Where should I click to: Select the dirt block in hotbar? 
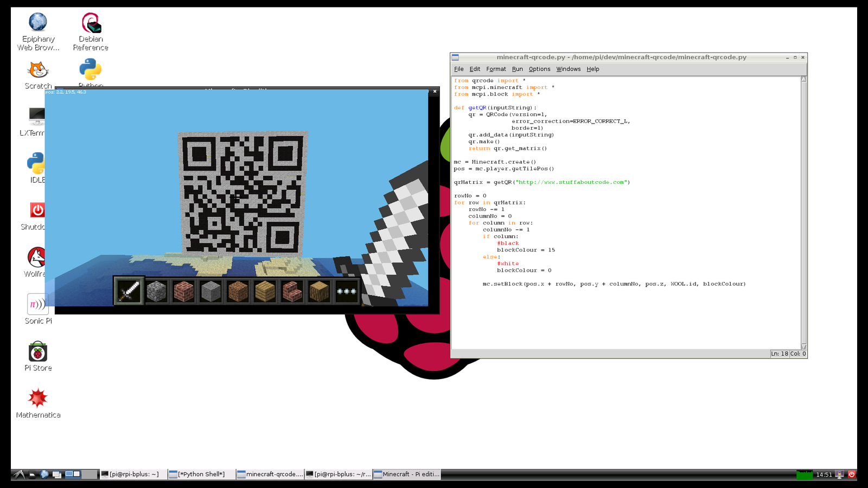tap(238, 291)
